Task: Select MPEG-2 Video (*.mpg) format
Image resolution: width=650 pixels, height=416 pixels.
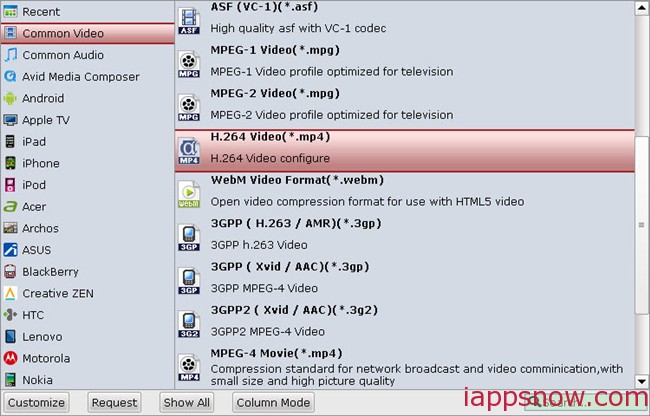Action: (x=405, y=106)
